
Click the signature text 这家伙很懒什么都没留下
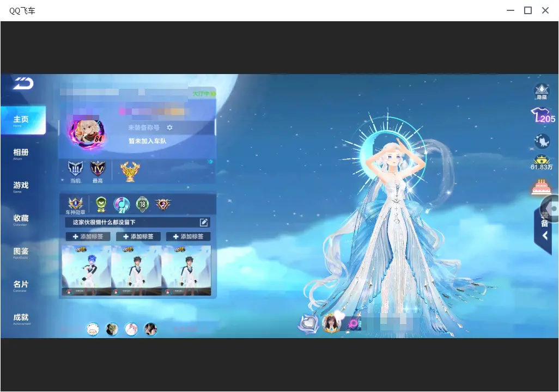point(104,222)
